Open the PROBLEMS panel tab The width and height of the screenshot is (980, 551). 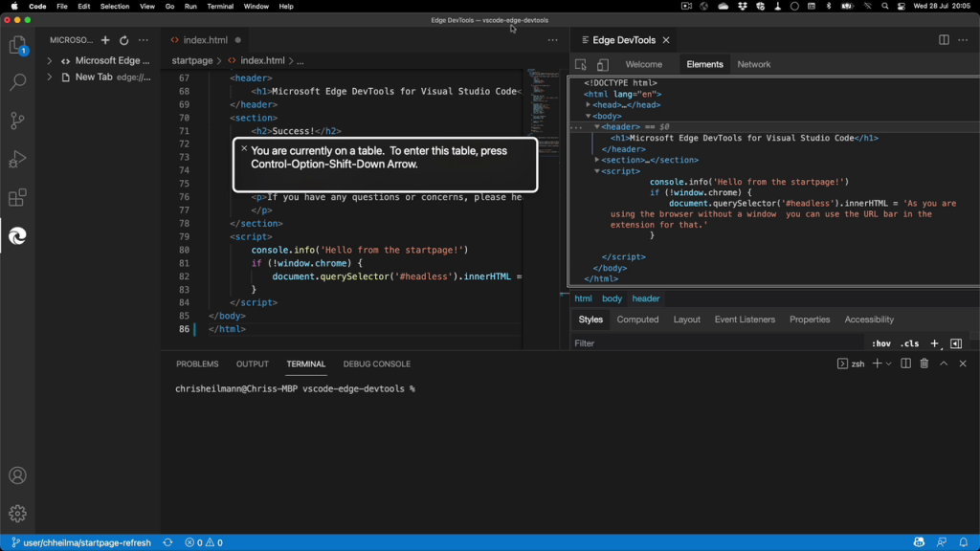[x=197, y=364]
